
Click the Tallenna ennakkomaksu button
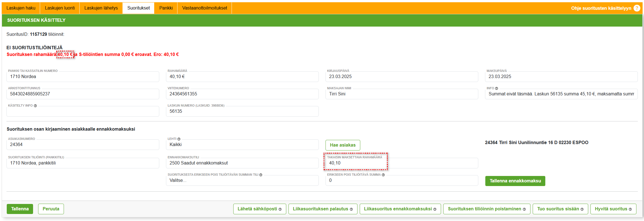click(x=515, y=181)
